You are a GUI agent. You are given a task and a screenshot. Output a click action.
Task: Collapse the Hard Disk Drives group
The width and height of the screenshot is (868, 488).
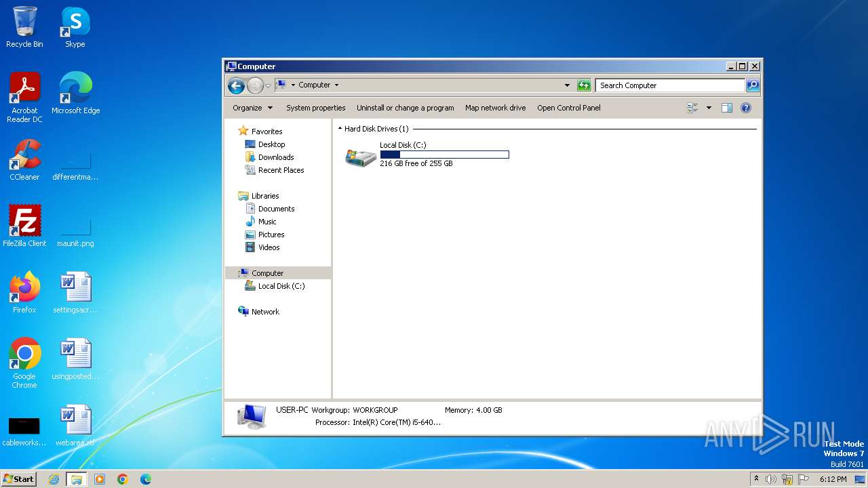tap(340, 128)
